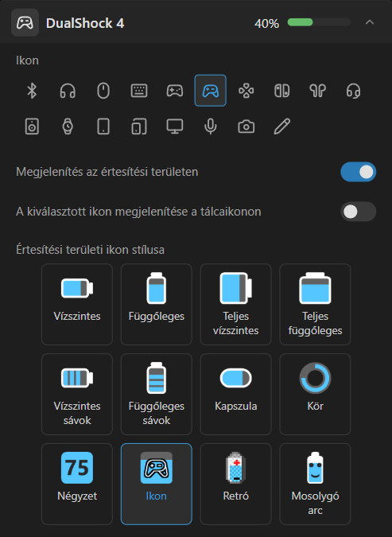Pick the headset with microphone icon
The image size is (392, 537).
pos(353,91)
